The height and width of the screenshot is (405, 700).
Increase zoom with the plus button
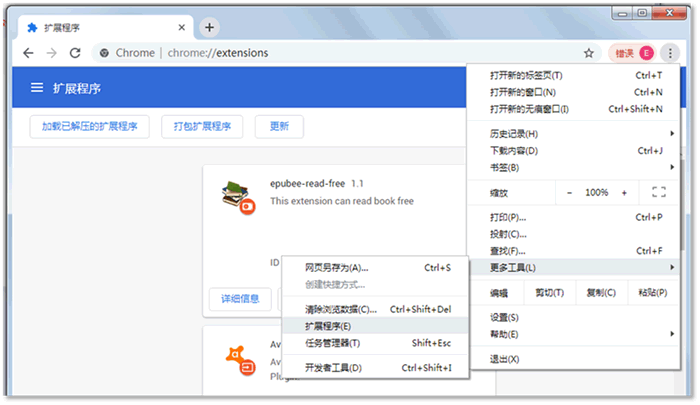(624, 193)
